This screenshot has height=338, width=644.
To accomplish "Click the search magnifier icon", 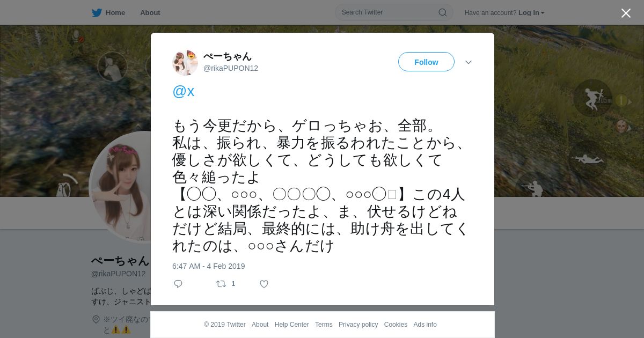I will (443, 12).
